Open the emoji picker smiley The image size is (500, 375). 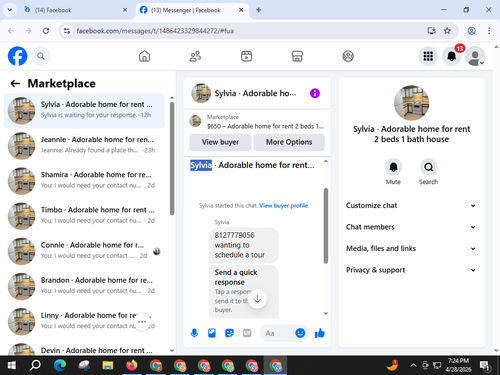300,333
